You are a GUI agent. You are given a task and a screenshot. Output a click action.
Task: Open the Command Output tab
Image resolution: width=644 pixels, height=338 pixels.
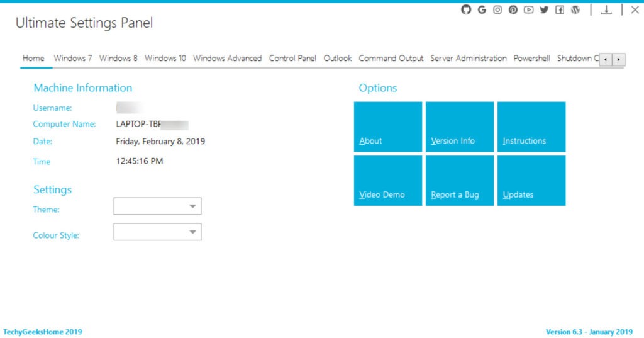tap(391, 59)
